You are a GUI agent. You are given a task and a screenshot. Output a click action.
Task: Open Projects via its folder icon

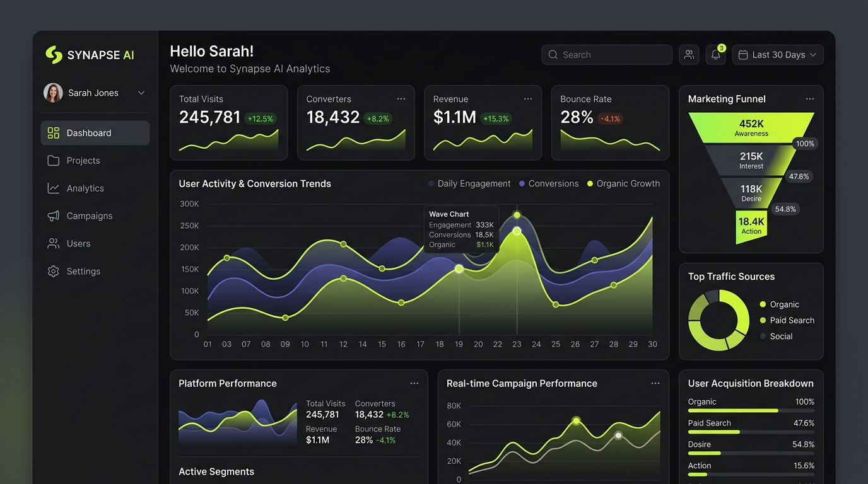(54, 161)
